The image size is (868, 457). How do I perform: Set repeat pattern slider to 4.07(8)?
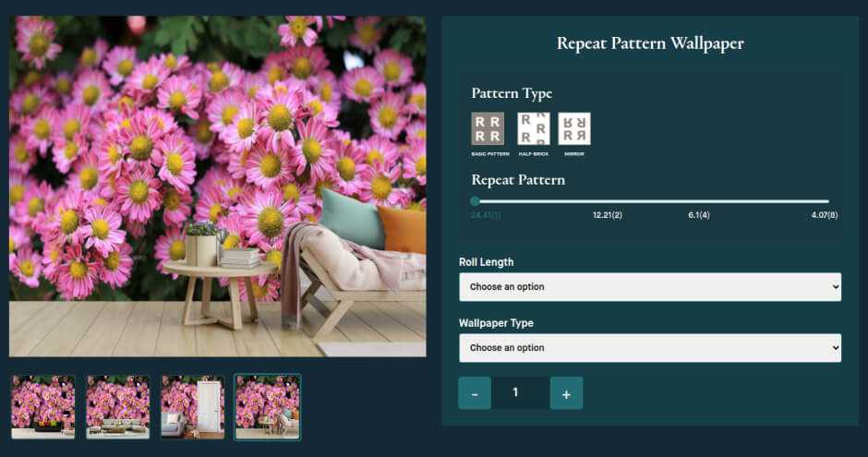point(828,201)
